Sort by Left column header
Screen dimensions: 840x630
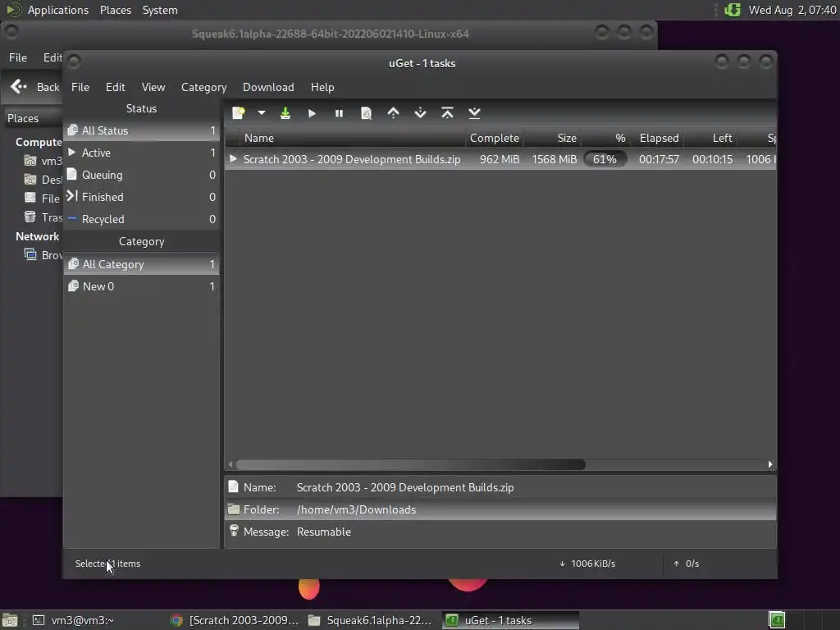pos(710,138)
